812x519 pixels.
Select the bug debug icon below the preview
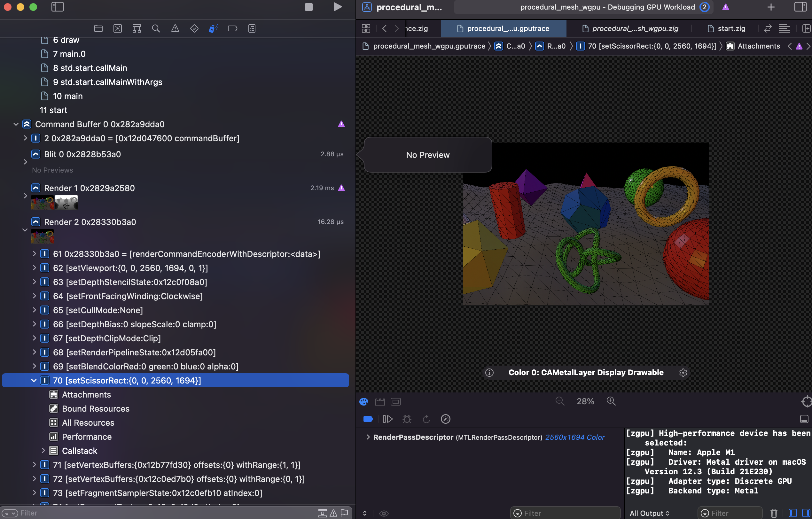point(407,419)
